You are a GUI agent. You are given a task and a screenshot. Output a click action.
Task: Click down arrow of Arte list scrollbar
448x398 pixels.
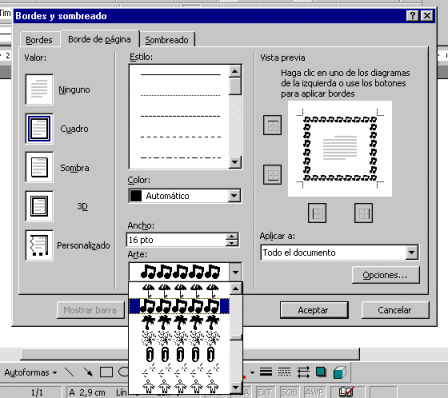(x=236, y=388)
